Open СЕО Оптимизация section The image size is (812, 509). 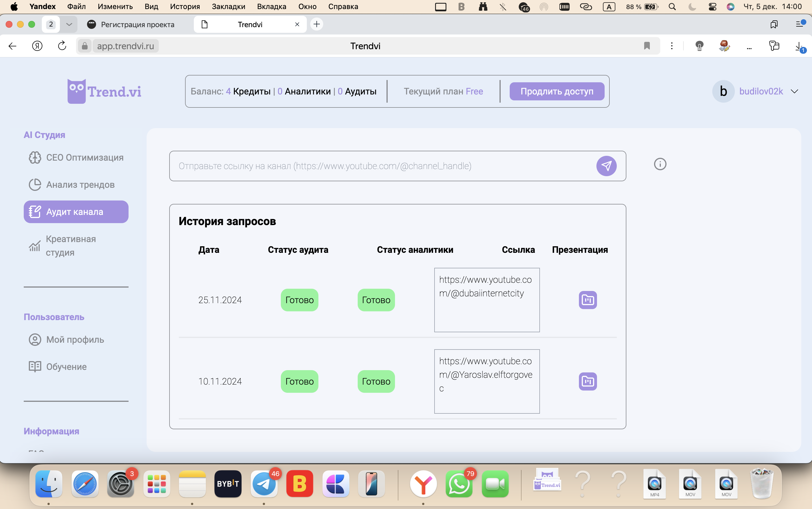(x=84, y=157)
